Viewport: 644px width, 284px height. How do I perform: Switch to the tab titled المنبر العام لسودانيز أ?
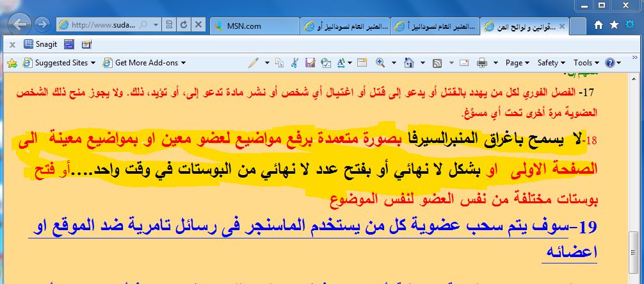pos(435,26)
